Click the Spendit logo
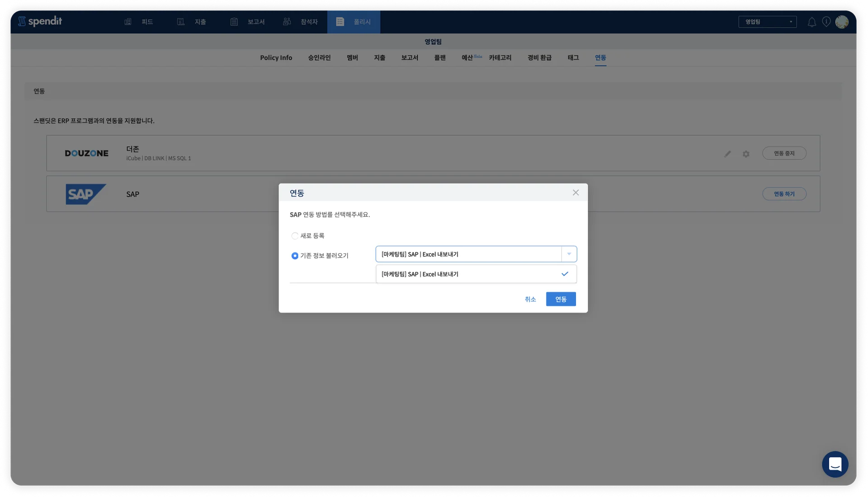 (x=40, y=21)
